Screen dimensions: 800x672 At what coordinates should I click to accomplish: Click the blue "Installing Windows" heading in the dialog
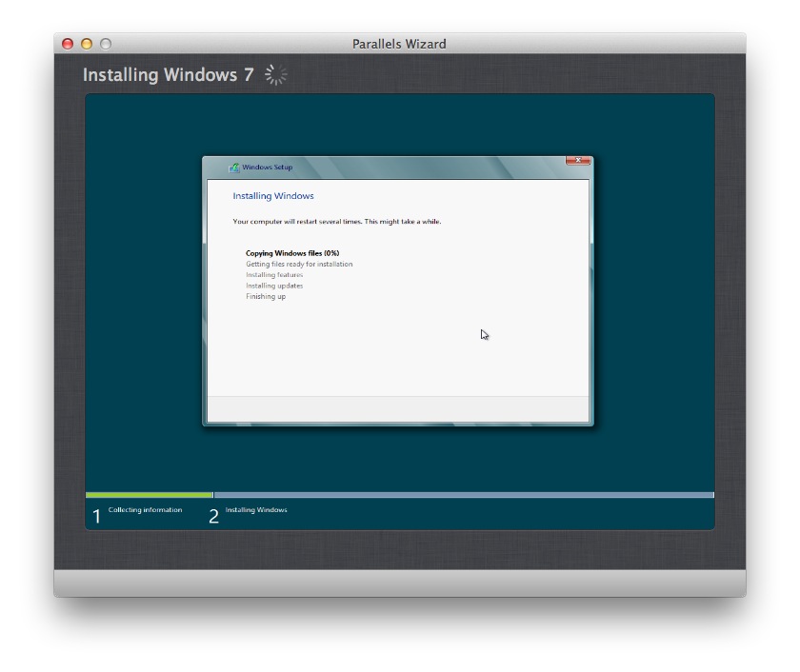click(273, 196)
